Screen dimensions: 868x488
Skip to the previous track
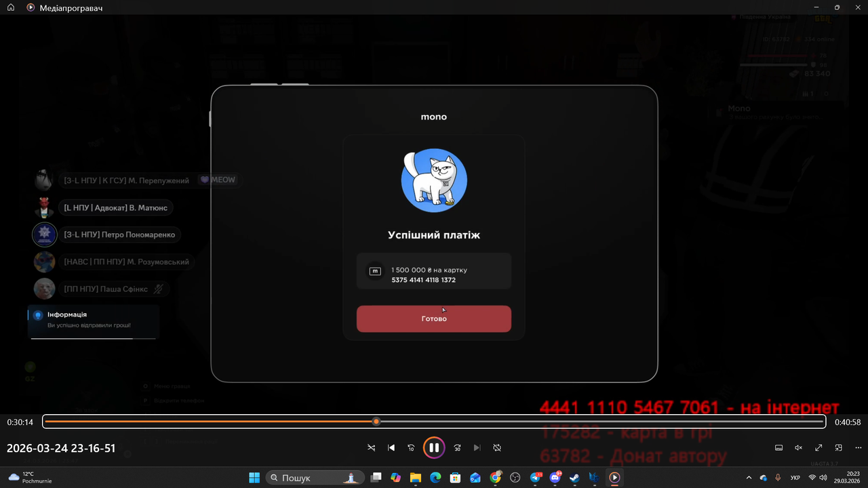click(391, 448)
